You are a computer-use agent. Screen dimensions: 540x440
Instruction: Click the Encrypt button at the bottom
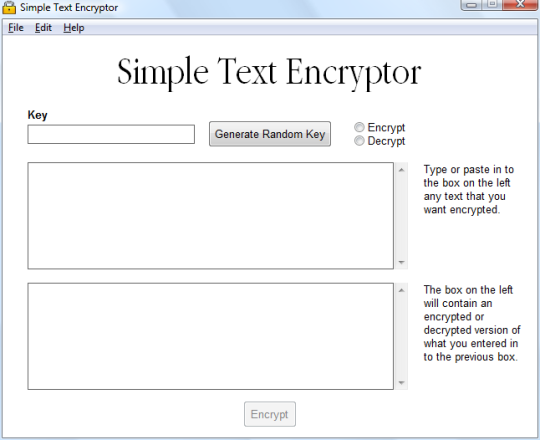270,414
